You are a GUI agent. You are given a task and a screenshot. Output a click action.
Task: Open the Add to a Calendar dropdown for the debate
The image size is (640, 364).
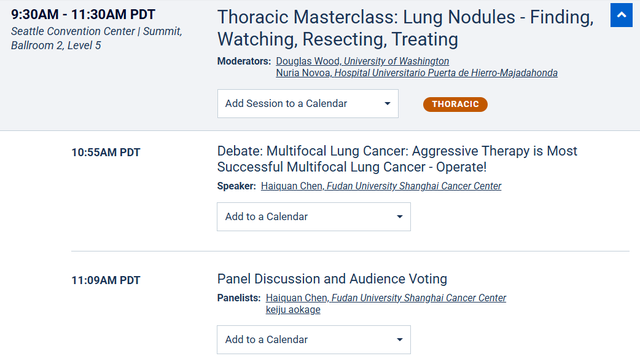(313, 217)
